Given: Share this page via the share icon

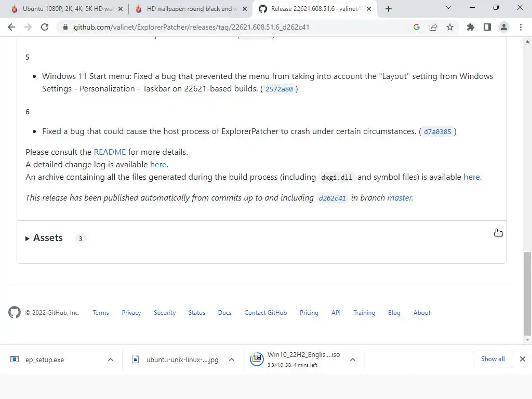Looking at the screenshot, I should [x=433, y=27].
